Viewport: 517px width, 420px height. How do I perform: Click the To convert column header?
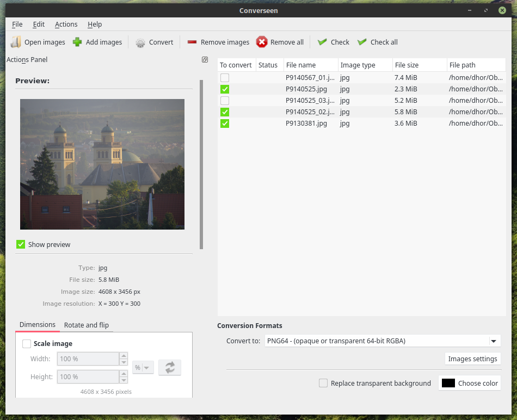click(236, 65)
